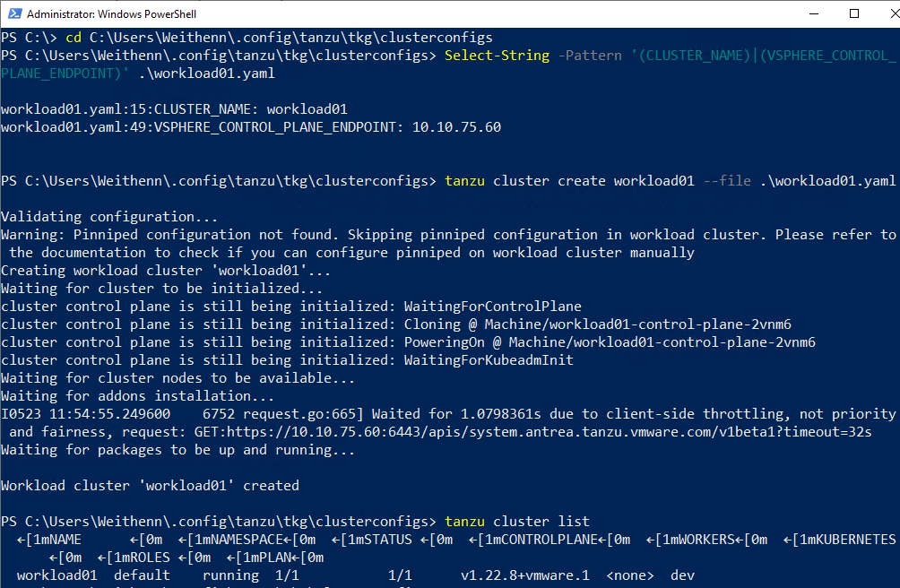This screenshot has width=900, height=588.
Task: Click the 'I0523 11:54:55.249600' log timestamp
Action: 85,414
